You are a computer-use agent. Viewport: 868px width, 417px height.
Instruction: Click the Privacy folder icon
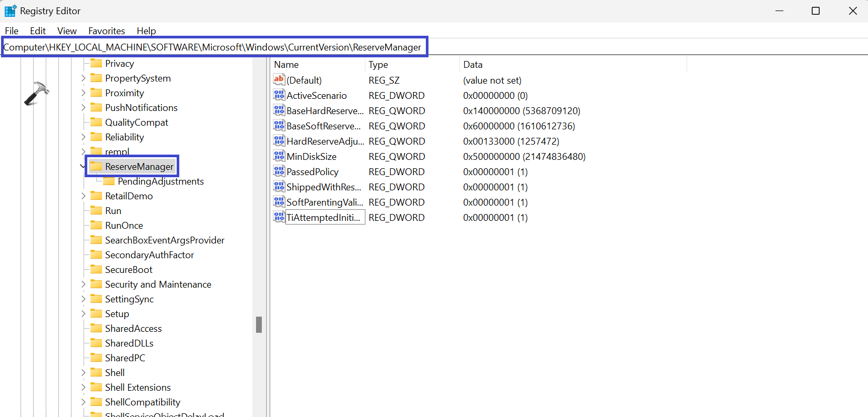coord(96,63)
